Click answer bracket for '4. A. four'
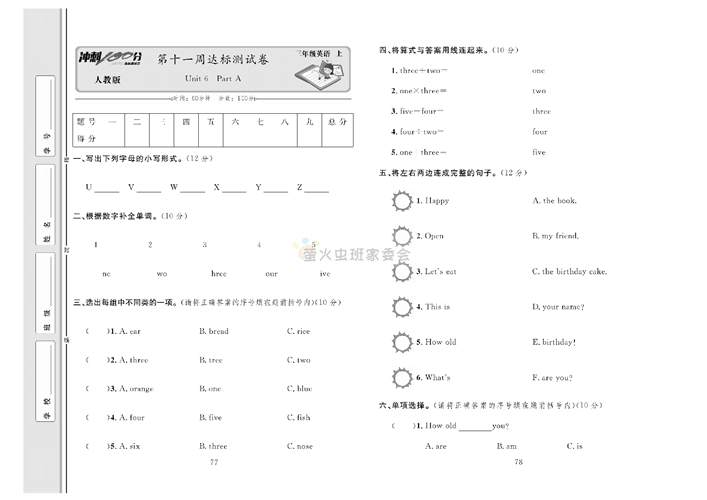This screenshot has width=707, height=500. pyautogui.click(x=97, y=417)
